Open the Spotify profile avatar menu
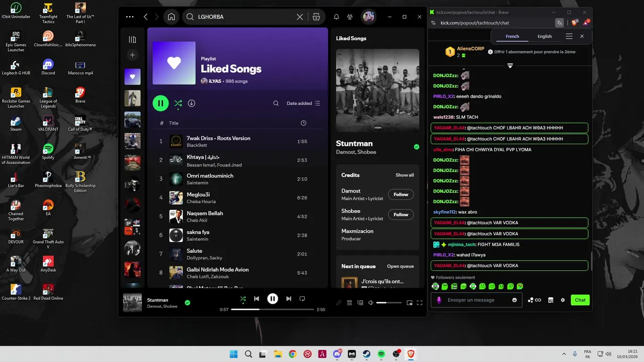This screenshot has height=362, width=644. (x=368, y=17)
